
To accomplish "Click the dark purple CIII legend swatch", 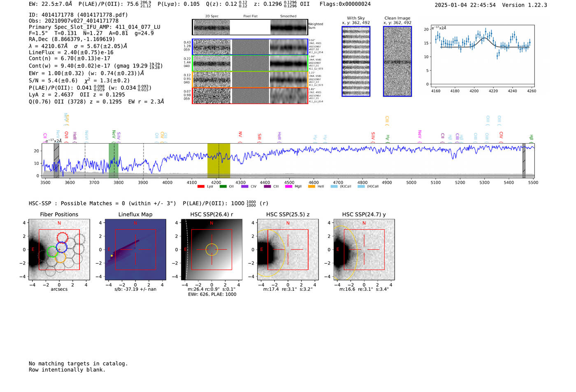I will click(x=267, y=186).
